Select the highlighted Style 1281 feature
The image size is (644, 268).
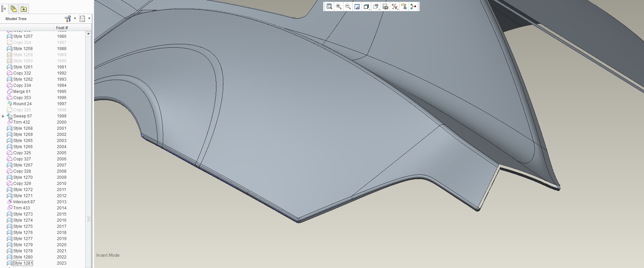point(23,263)
